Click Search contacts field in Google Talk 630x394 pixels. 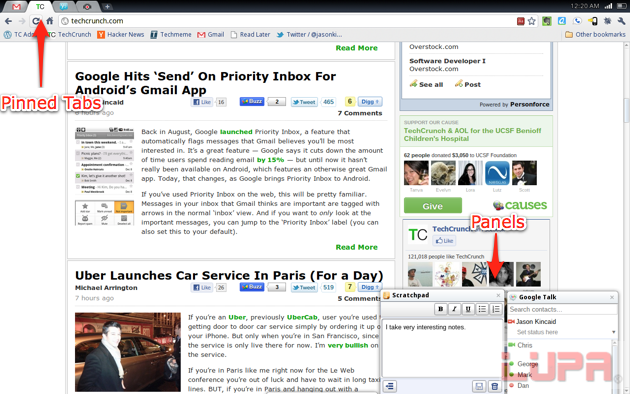point(562,309)
